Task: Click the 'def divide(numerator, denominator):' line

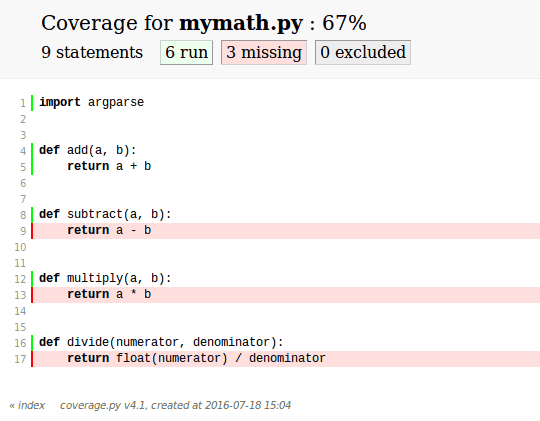Action: (161, 342)
